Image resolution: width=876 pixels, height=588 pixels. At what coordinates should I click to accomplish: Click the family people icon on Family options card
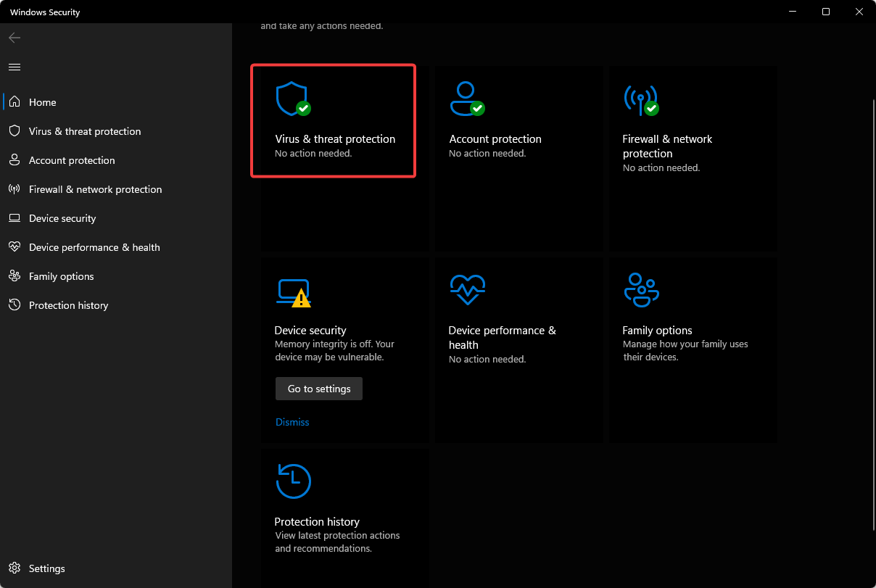pyautogui.click(x=641, y=290)
